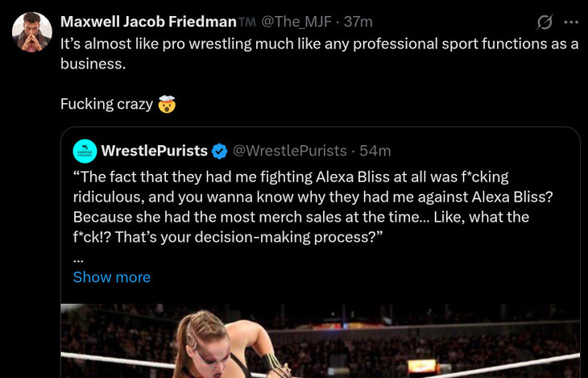The height and width of the screenshot is (378, 588).
Task: Click the Grok explain-post icon
Action: coord(545,22)
